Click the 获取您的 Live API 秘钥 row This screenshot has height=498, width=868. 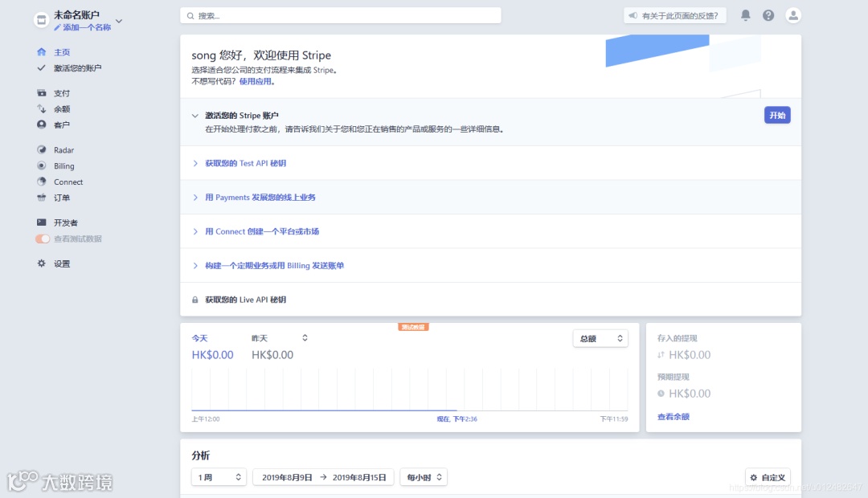pyautogui.click(x=490, y=300)
